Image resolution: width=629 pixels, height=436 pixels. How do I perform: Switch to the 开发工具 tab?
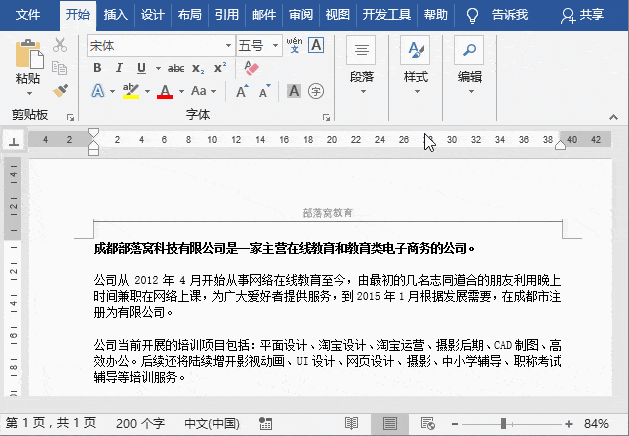click(x=387, y=15)
